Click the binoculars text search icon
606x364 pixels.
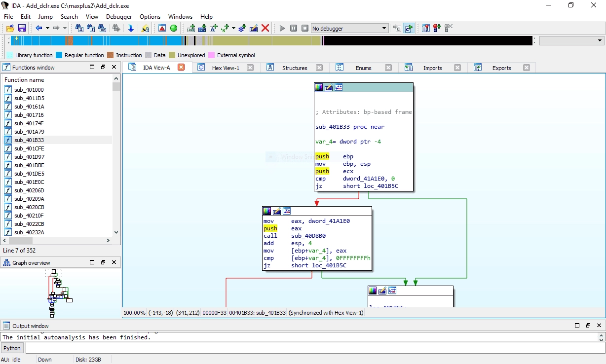91,28
